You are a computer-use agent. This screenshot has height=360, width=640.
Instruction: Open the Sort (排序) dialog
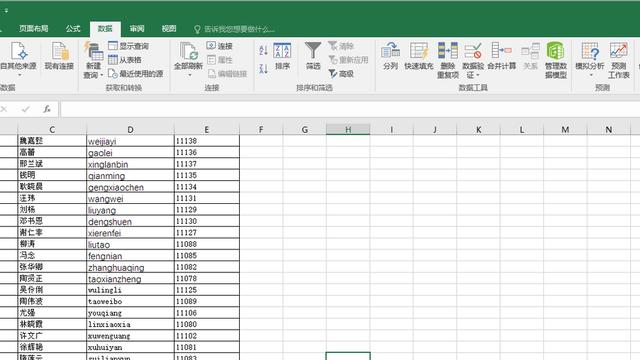(282, 56)
